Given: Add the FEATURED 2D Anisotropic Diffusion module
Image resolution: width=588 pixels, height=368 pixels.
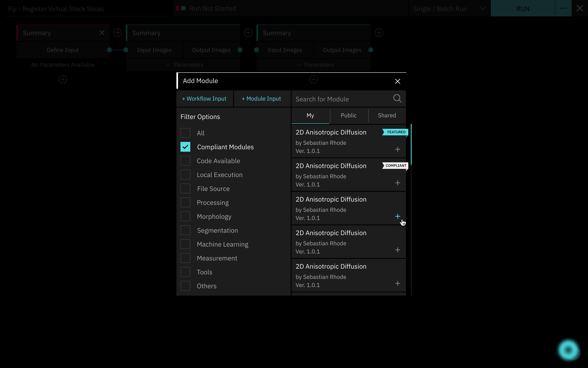Looking at the screenshot, I should click(398, 149).
